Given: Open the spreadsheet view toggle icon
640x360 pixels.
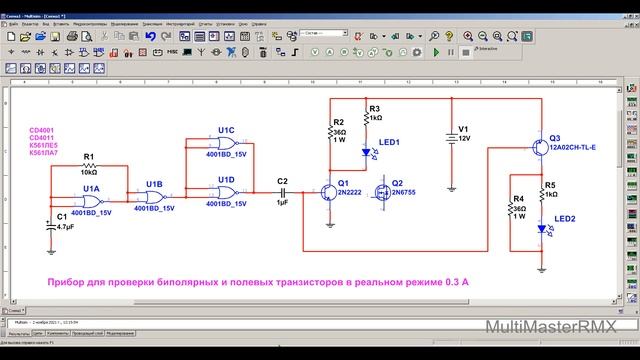Looking at the screenshot, I should (200, 37).
